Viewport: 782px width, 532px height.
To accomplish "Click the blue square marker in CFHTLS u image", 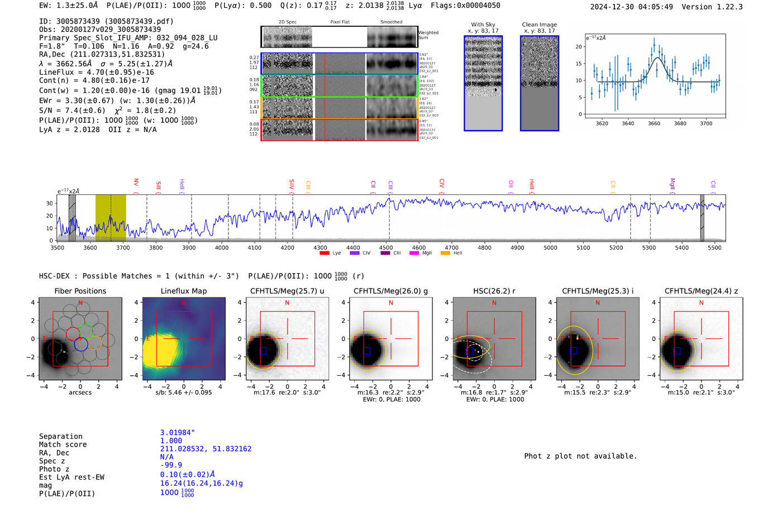I will coord(263,351).
